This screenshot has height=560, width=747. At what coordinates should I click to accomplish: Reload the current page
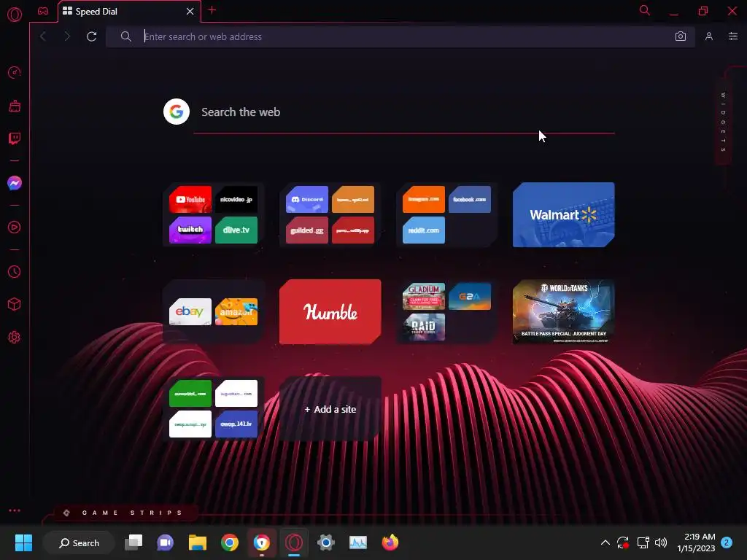point(91,36)
